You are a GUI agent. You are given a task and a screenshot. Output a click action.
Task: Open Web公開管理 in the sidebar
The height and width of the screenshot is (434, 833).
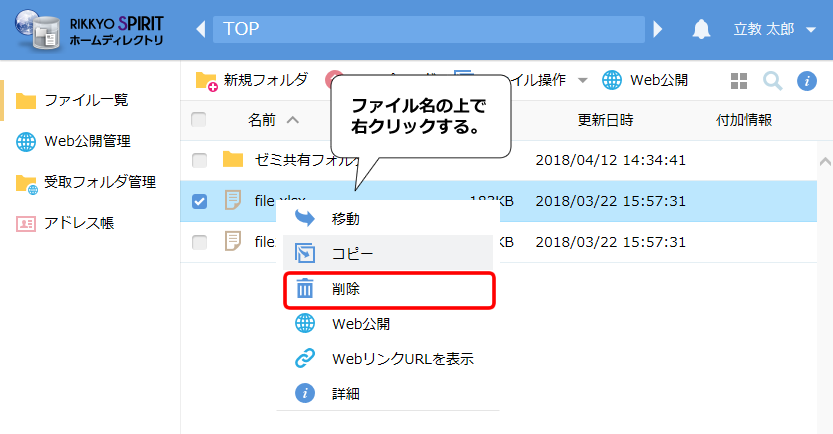[x=73, y=141]
